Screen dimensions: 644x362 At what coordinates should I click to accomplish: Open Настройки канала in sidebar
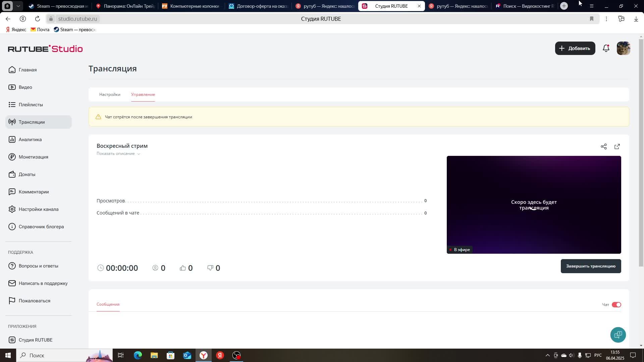point(38,209)
